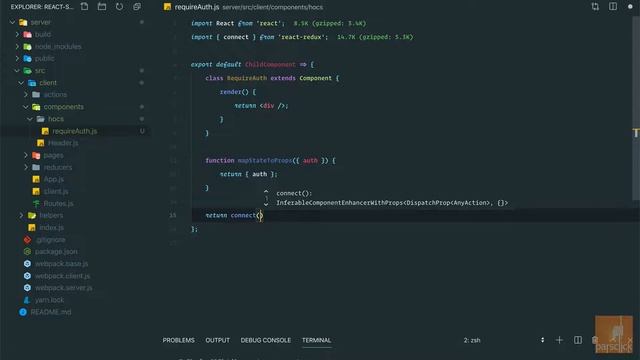Expand the public folder
Viewport: 640px width, 360px height.
click(17, 58)
